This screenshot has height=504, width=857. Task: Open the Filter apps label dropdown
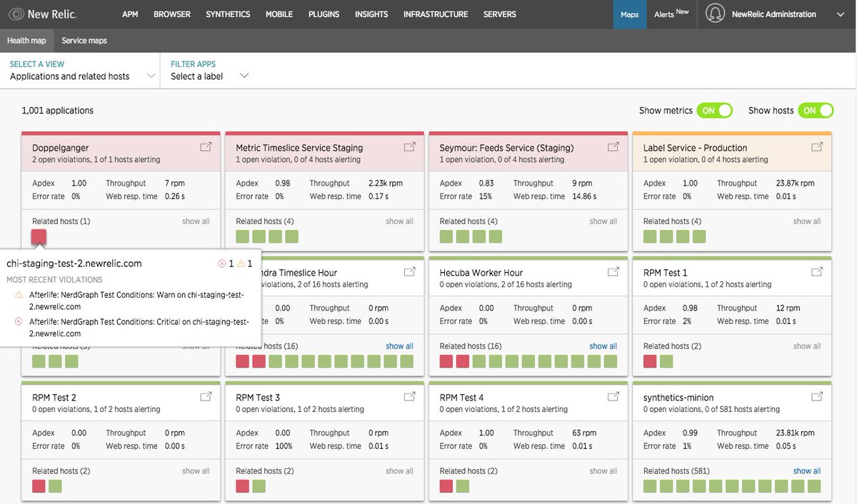pos(210,71)
